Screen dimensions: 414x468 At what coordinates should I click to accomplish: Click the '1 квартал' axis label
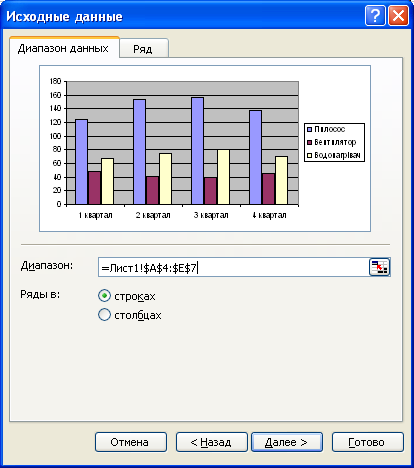(95, 215)
